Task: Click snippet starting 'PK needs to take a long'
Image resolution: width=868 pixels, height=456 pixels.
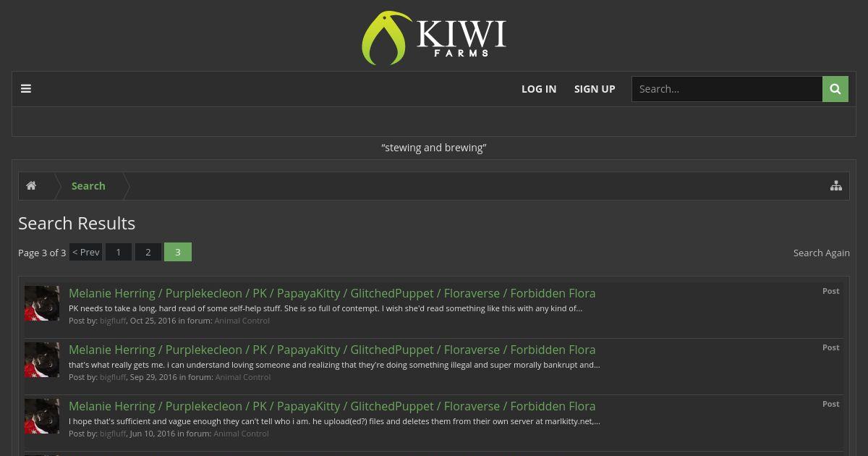Action: coord(325,308)
